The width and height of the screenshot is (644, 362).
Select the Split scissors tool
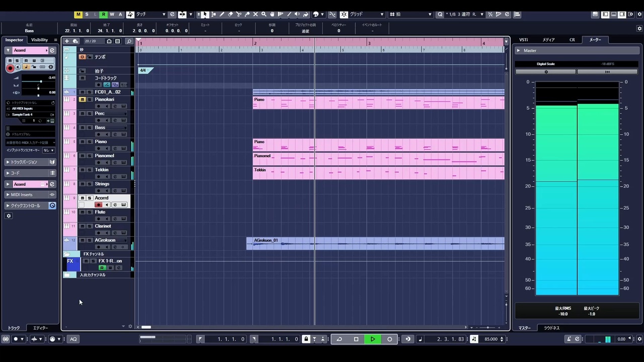pos(238,14)
